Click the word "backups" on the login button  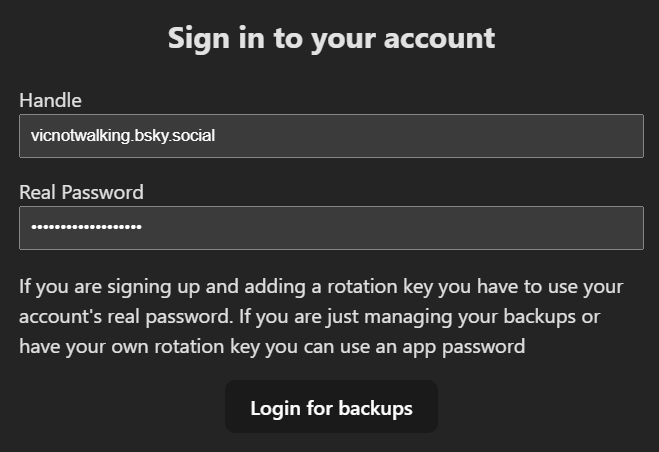375,408
